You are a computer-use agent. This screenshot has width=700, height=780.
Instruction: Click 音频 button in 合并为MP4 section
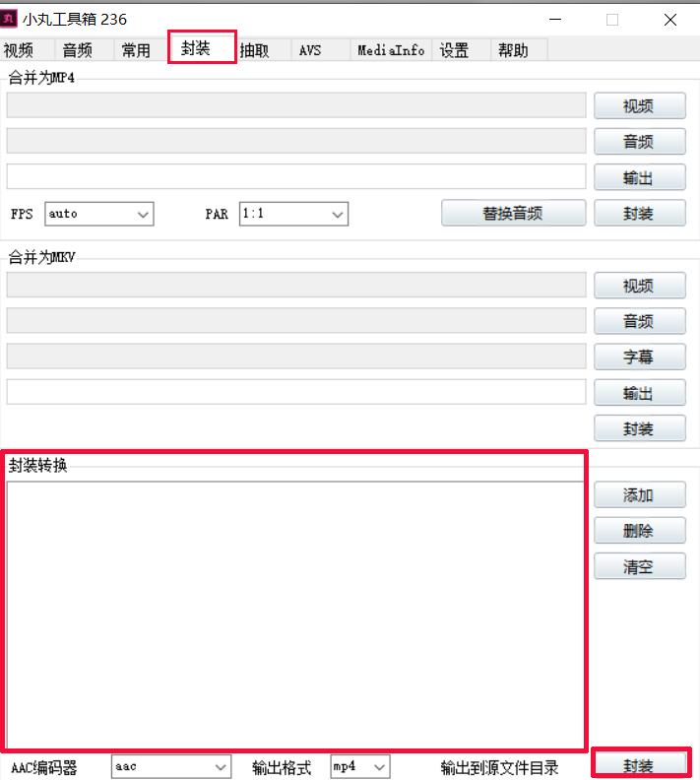coord(639,142)
